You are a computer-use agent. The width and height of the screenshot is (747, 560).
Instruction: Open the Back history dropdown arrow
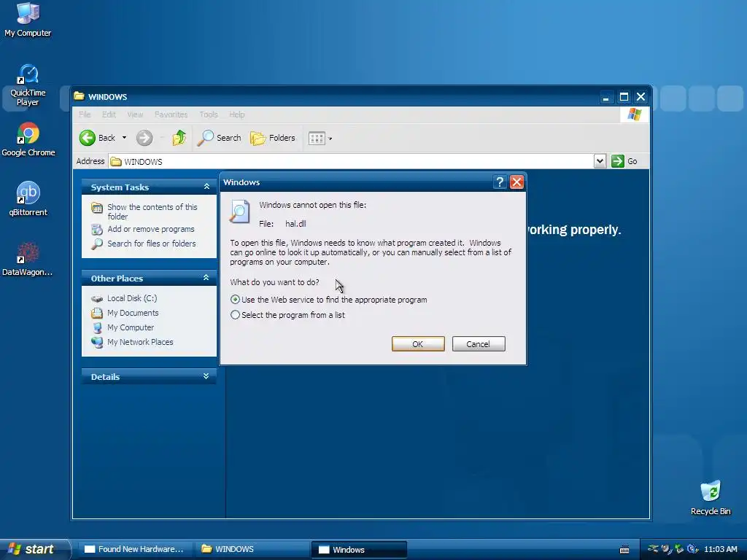(124, 138)
